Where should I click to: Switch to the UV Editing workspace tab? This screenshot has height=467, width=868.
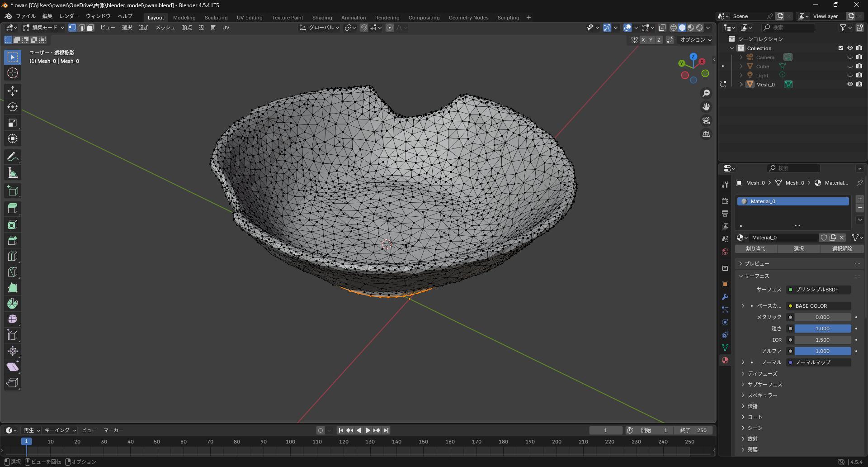pos(249,18)
